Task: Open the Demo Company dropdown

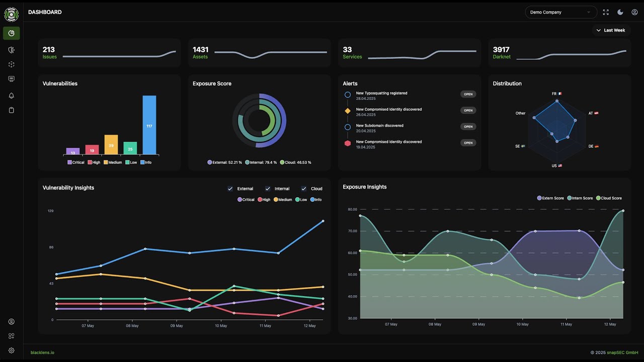Action: (x=561, y=12)
